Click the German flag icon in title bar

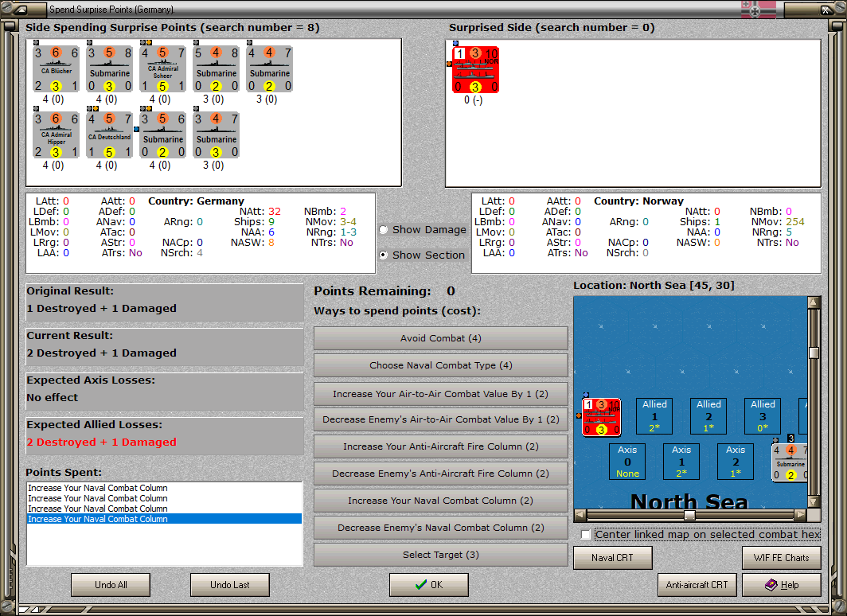758,10
